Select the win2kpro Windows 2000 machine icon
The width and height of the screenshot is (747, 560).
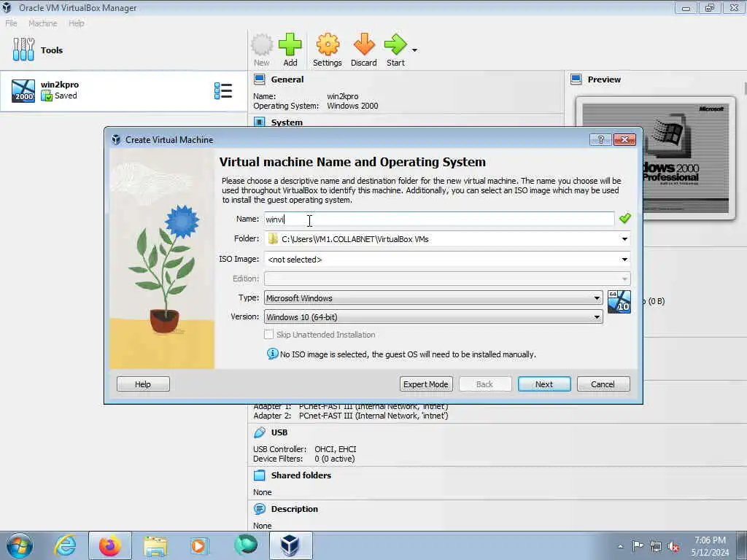23,90
